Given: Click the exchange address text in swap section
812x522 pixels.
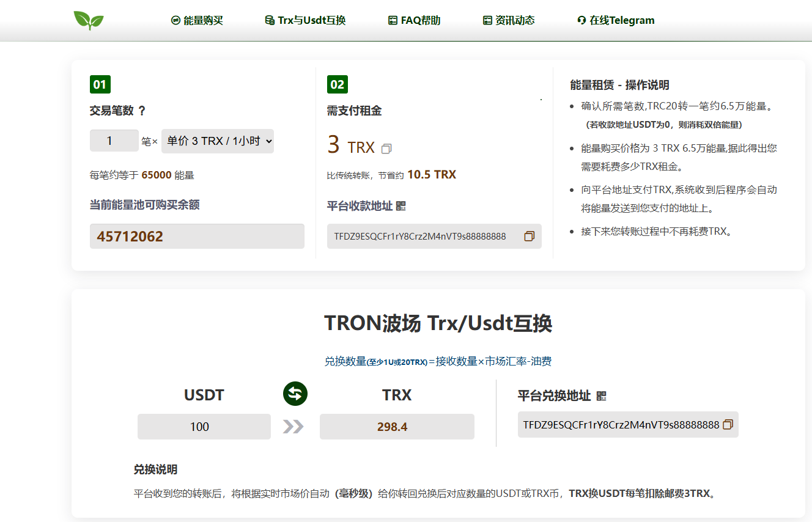Looking at the screenshot, I should click(621, 425).
